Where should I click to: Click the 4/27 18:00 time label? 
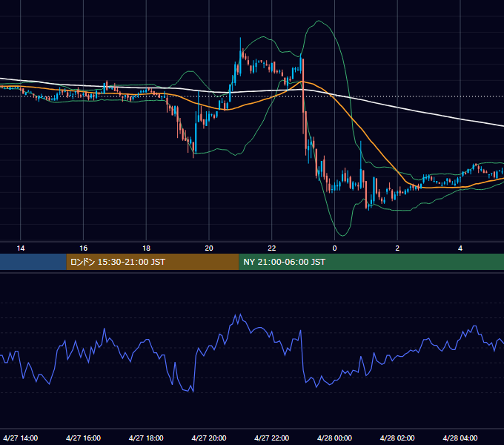(146, 438)
